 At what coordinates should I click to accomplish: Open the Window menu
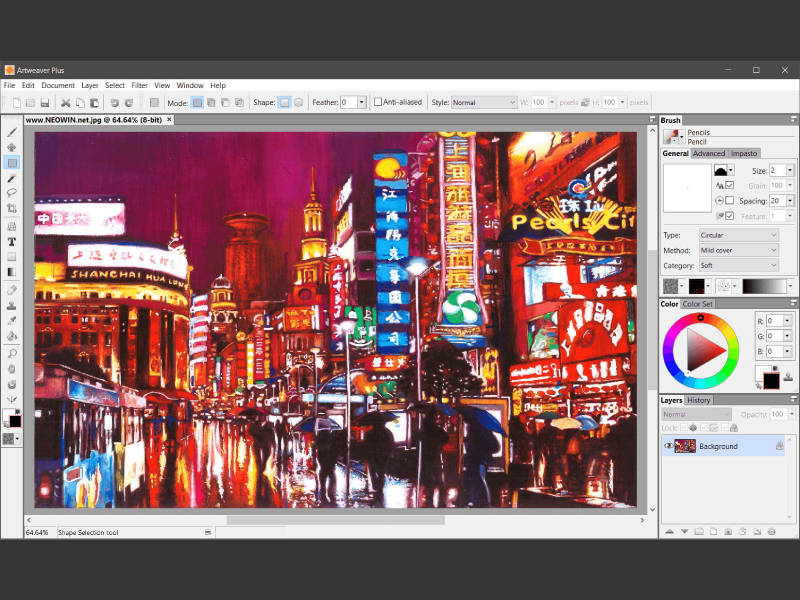190,85
